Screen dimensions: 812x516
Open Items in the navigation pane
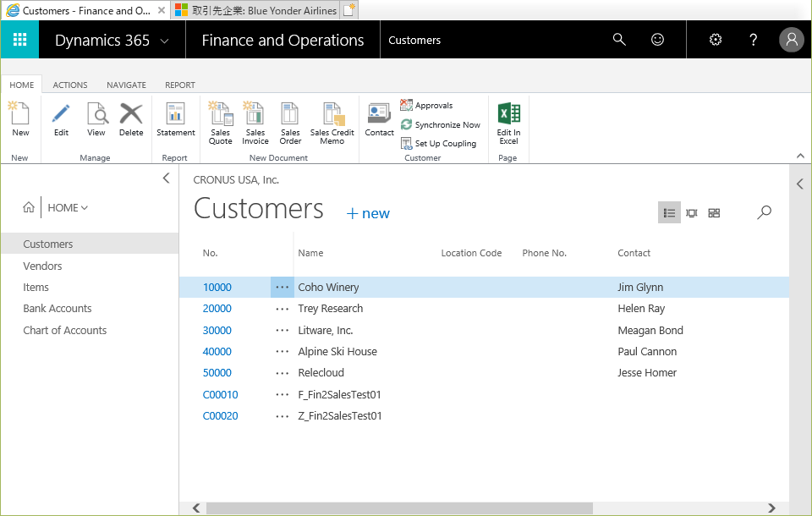click(36, 287)
